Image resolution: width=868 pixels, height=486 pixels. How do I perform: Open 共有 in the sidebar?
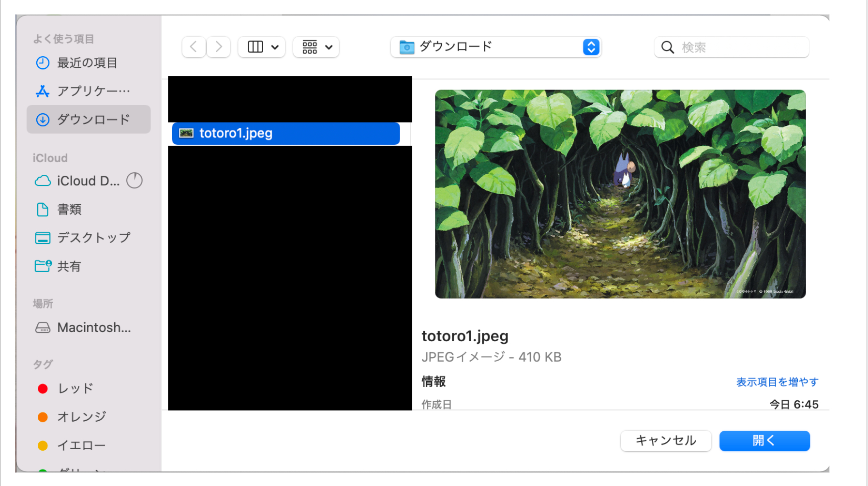tap(89, 266)
